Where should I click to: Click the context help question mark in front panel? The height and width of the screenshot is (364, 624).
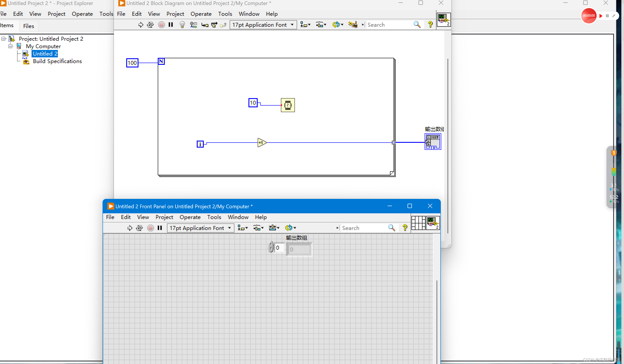pyautogui.click(x=405, y=228)
